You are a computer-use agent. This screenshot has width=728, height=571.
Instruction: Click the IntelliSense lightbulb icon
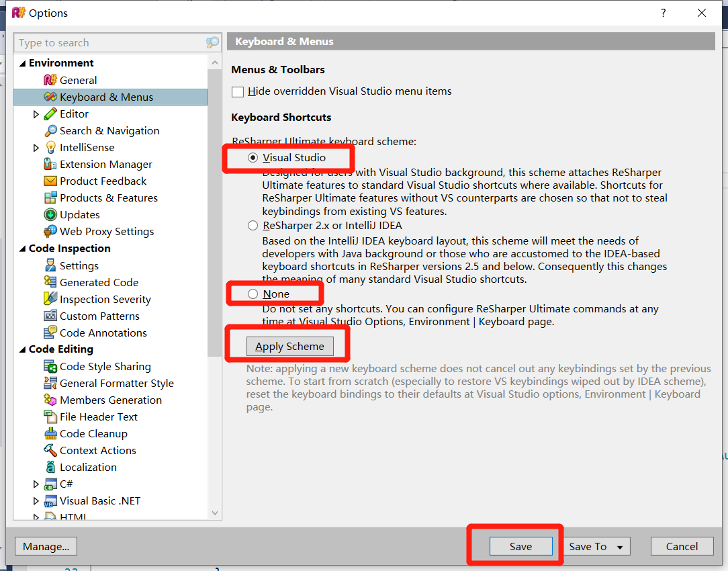50,148
